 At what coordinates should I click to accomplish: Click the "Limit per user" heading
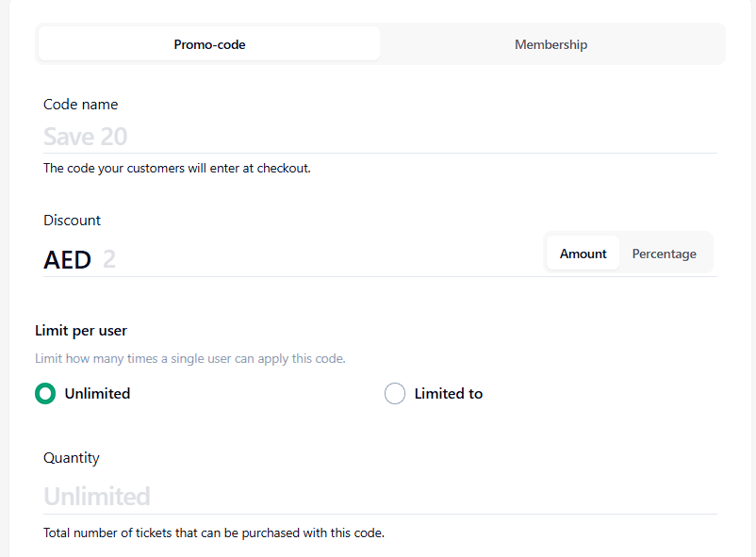tap(81, 331)
